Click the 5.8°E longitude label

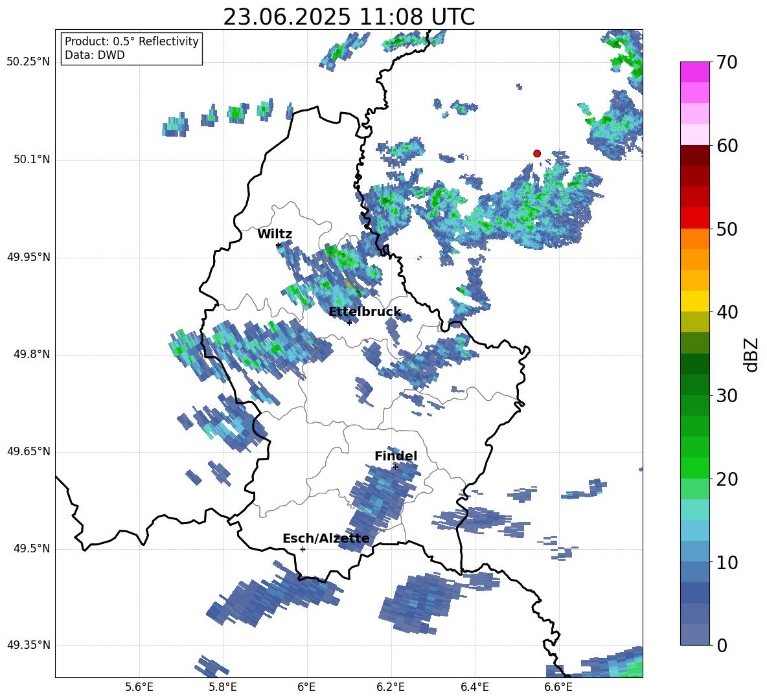point(223,687)
